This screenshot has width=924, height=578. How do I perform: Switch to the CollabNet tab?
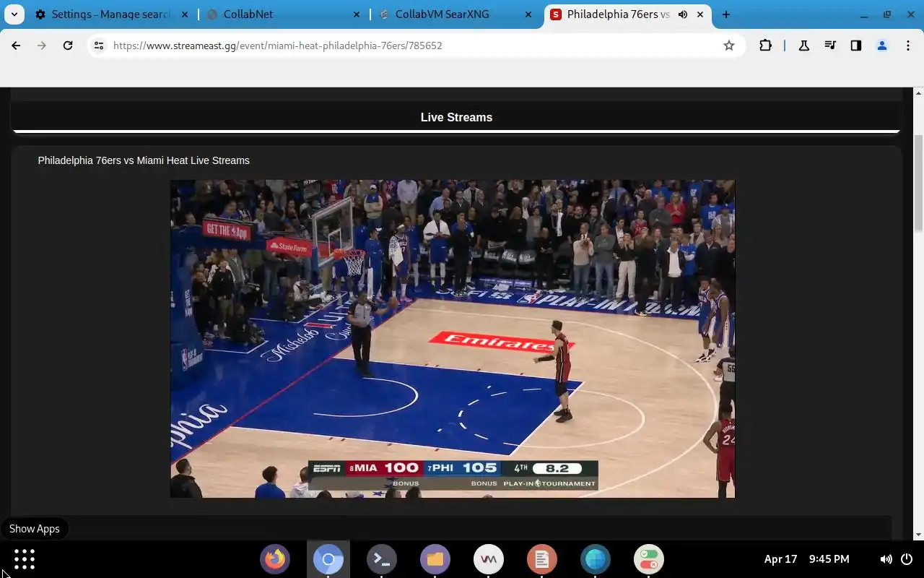[x=284, y=14]
